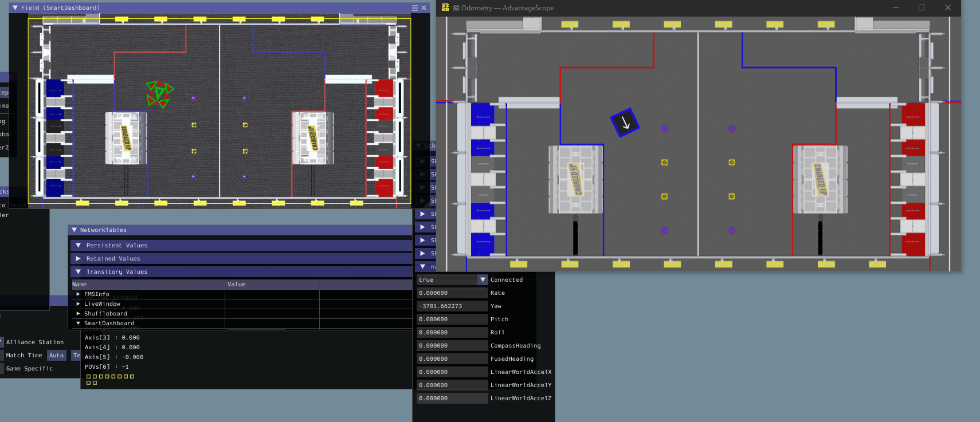The height and width of the screenshot is (422, 980).
Task: Expand the FMSInfo tree row
Action: tap(79, 294)
